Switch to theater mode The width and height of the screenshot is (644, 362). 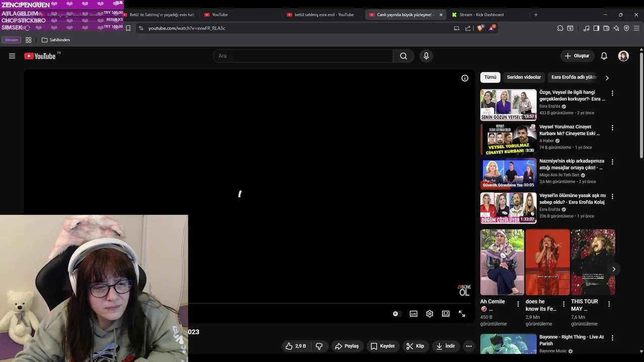pyautogui.click(x=446, y=314)
